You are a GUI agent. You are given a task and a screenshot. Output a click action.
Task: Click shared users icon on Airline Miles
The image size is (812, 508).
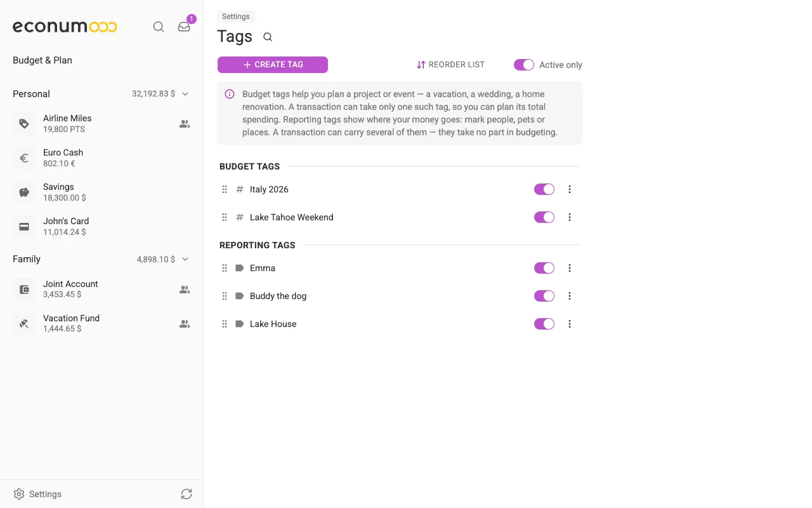point(185,124)
